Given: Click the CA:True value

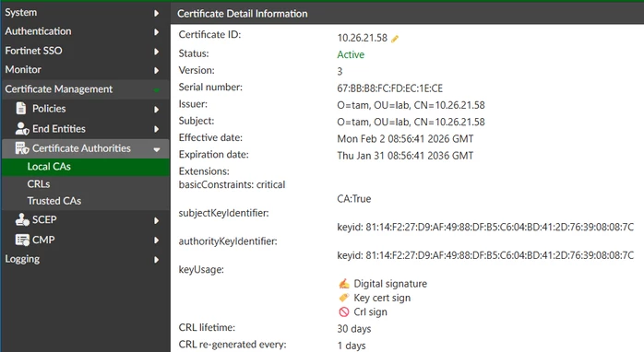Looking at the screenshot, I should point(353,198).
